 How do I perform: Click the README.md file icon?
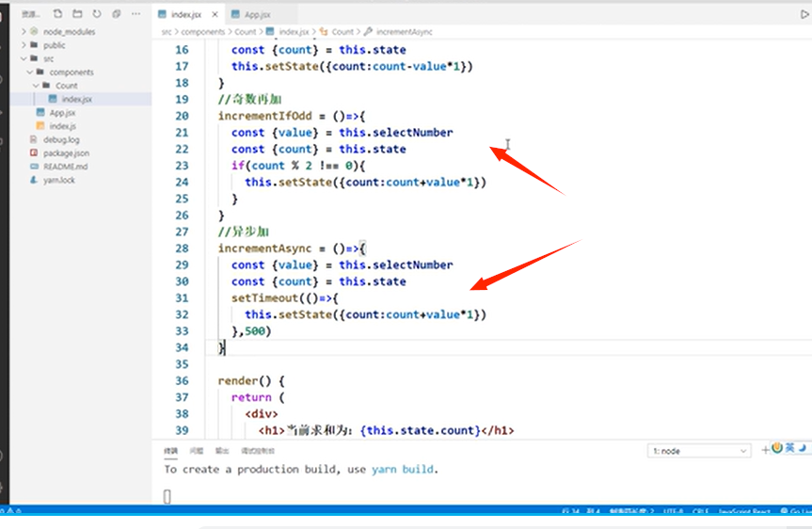pos(34,167)
